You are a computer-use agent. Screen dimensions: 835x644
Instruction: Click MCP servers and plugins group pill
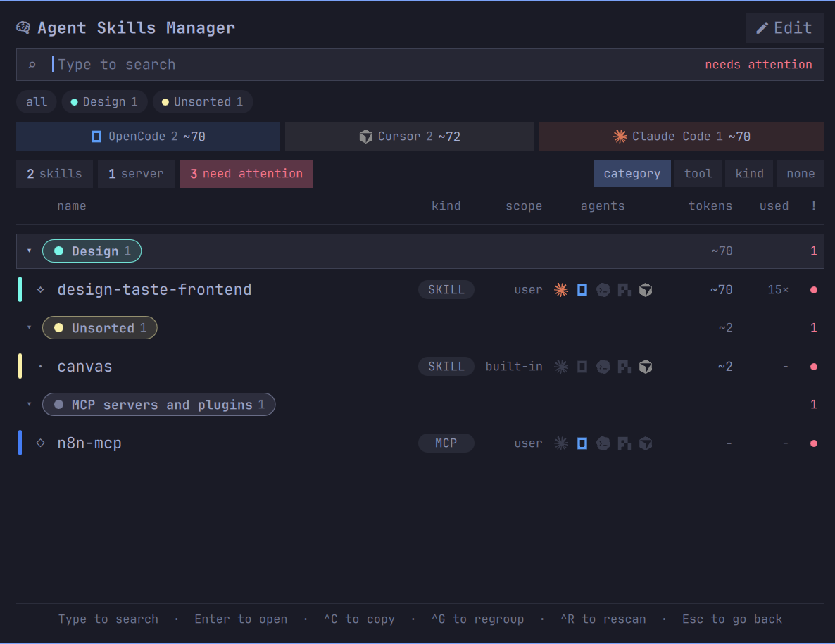pyautogui.click(x=158, y=405)
